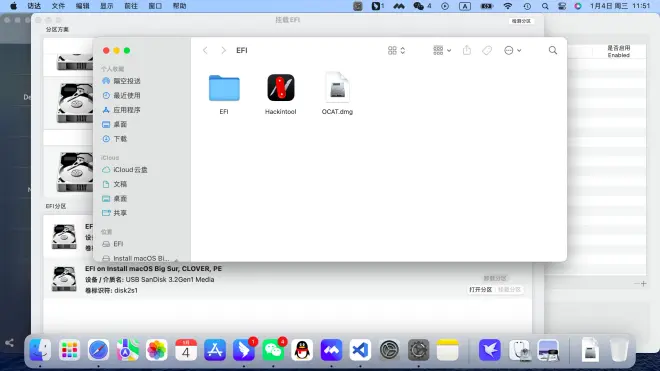Click the Tags toolbar icon
The width and height of the screenshot is (660, 371).
pyautogui.click(x=487, y=51)
